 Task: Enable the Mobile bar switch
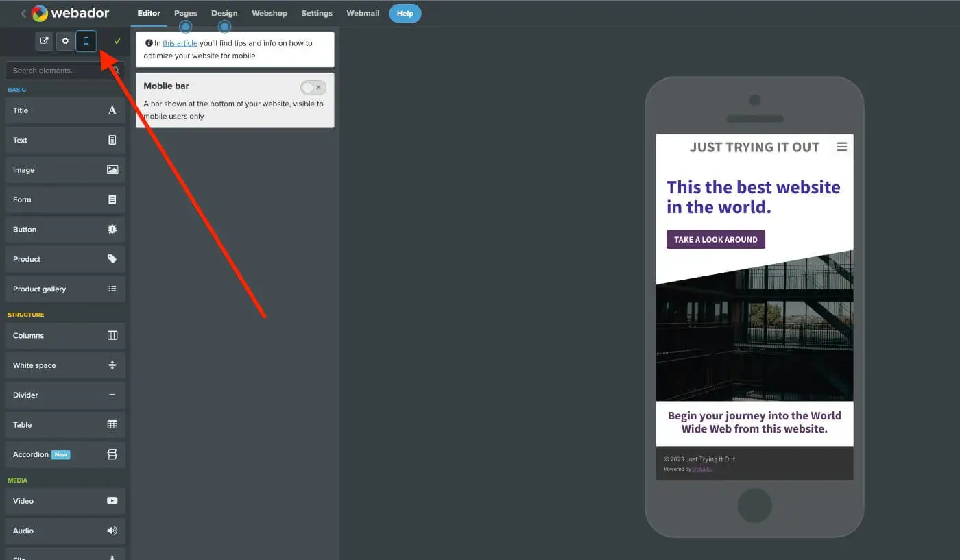pyautogui.click(x=313, y=88)
